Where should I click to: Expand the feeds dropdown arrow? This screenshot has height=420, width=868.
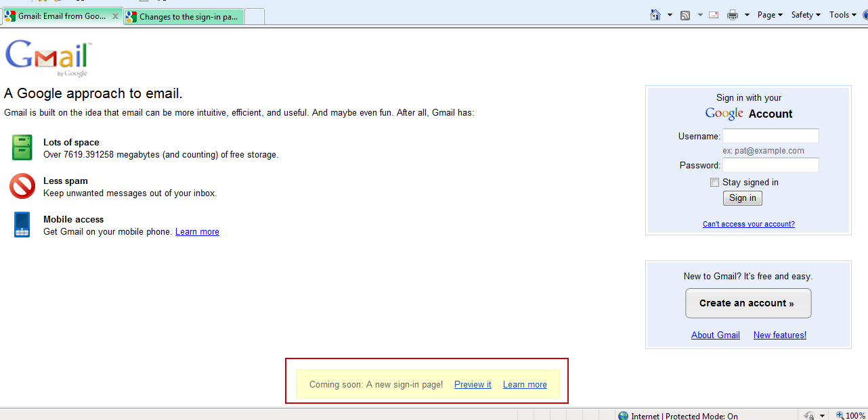700,15
